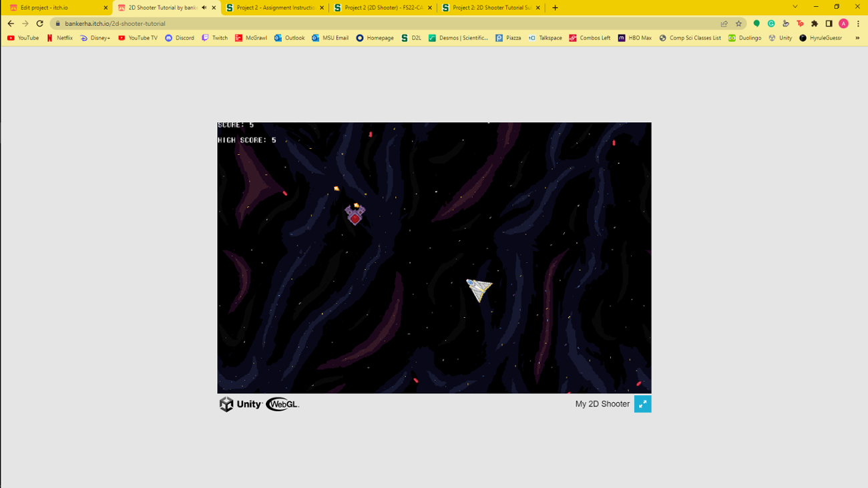Click the profile avatar in the toolbar
This screenshot has height=488, width=868.
(843, 22)
